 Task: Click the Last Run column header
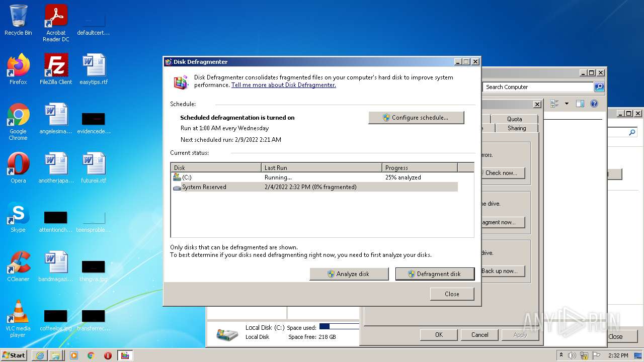coord(322,167)
